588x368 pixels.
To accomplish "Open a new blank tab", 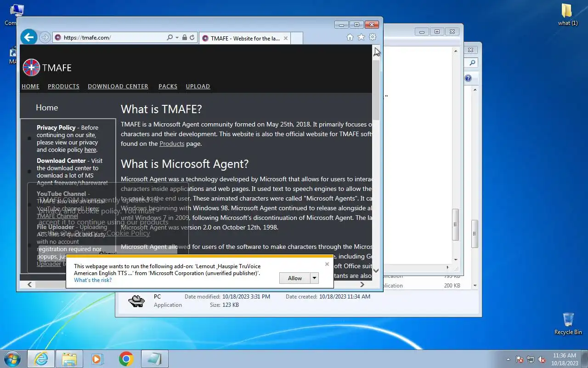I will point(297,38).
